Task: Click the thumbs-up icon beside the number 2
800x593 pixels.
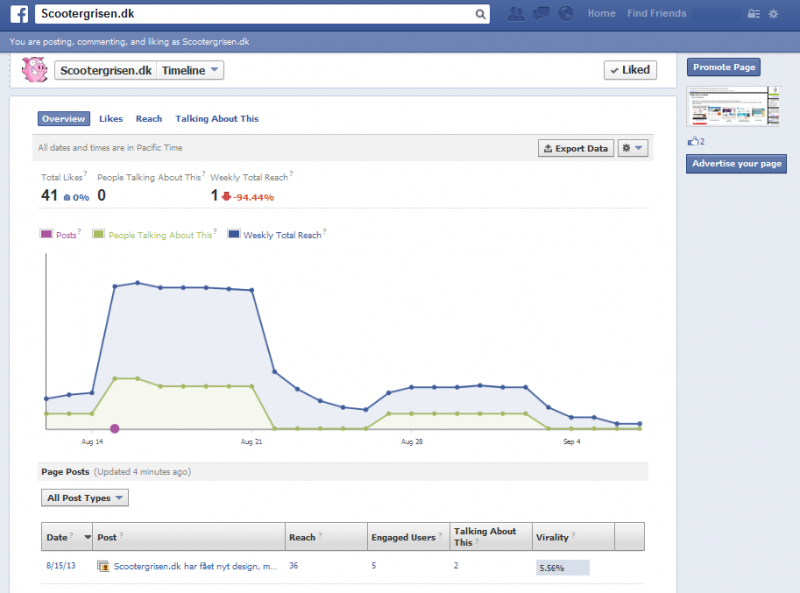Action: click(x=693, y=141)
